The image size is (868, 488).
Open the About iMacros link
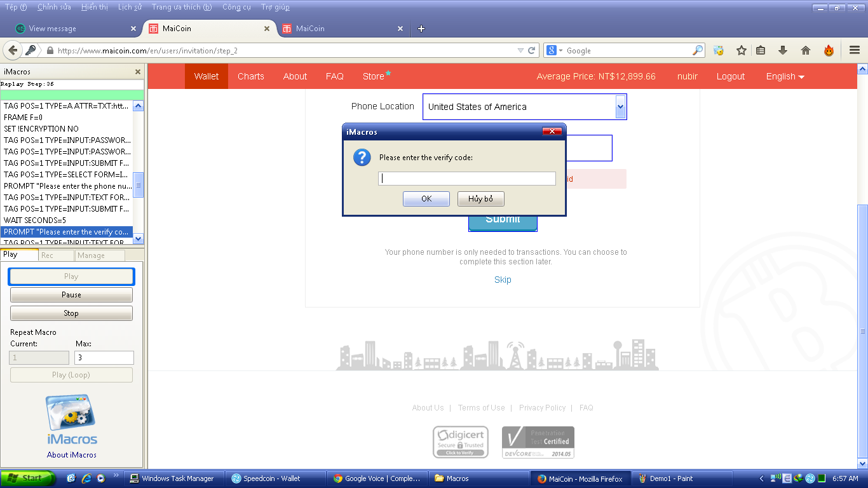(72, 455)
